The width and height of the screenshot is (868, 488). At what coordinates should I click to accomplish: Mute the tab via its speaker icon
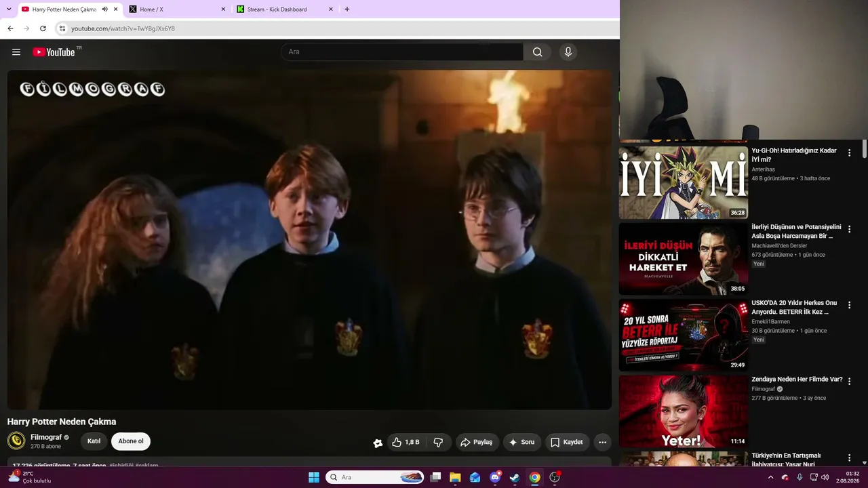click(x=104, y=9)
